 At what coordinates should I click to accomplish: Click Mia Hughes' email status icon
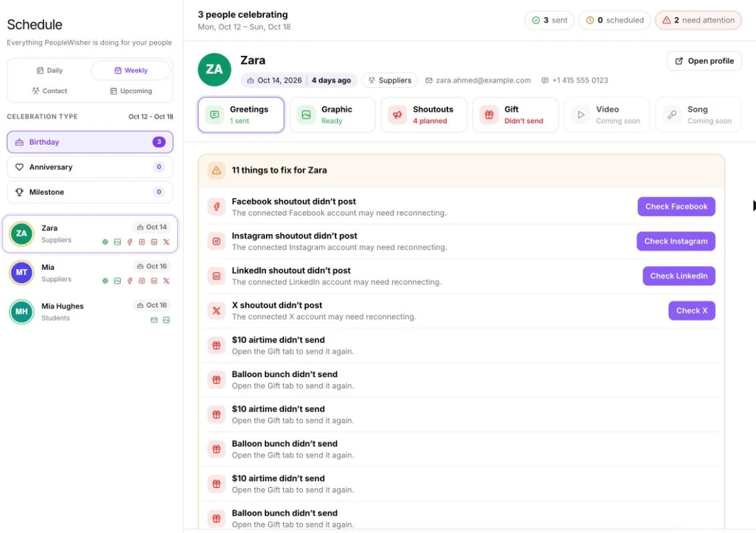click(x=154, y=320)
